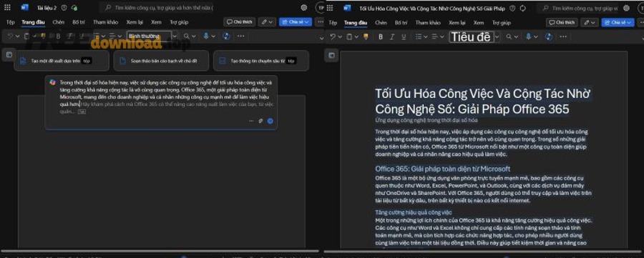Viewport: 644px width, 258px height.
Task: Open more options dots in Copilot prompt
Action: [x=251, y=121]
